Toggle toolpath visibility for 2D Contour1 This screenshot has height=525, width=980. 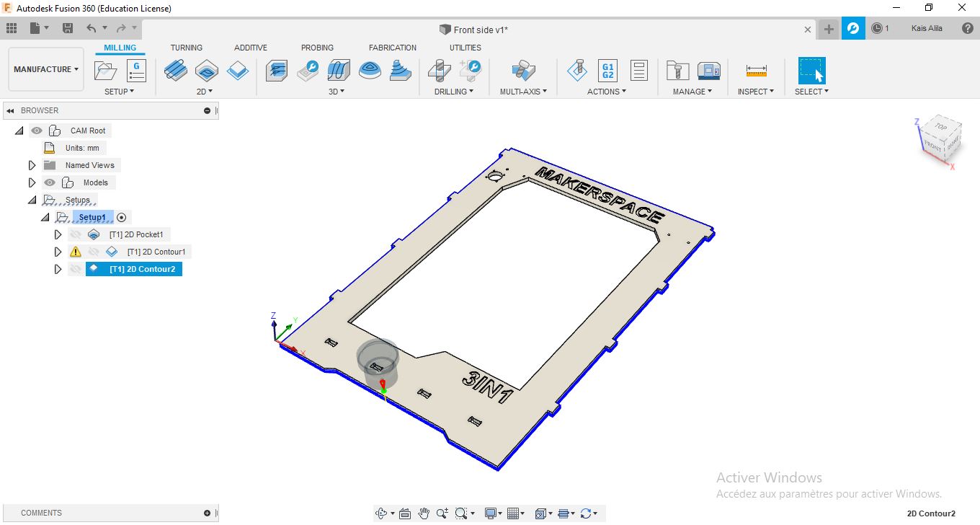tap(93, 252)
